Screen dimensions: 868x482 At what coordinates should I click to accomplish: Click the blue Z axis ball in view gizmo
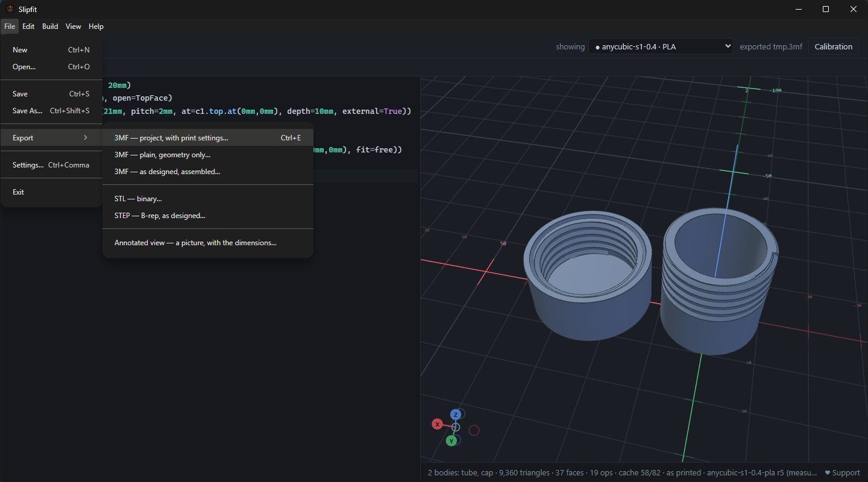[x=456, y=415]
